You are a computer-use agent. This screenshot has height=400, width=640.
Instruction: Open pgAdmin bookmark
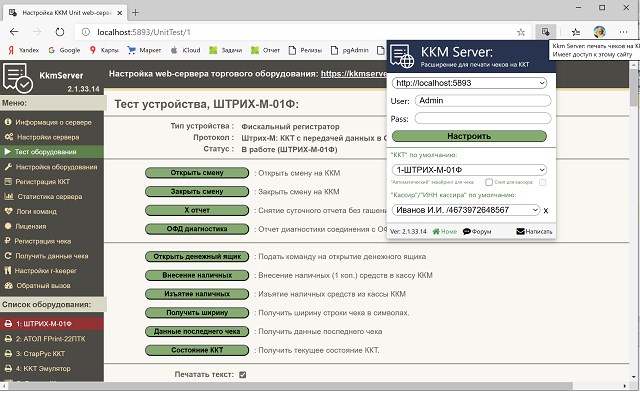(349, 50)
